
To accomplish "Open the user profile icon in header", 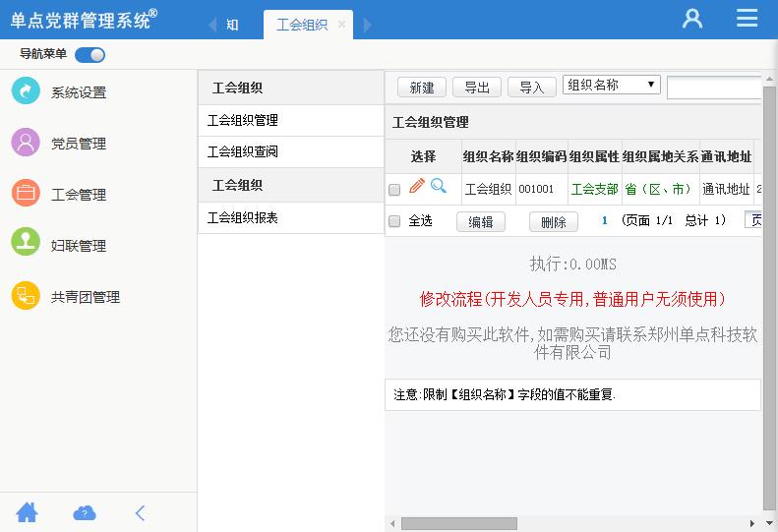I will pyautogui.click(x=692, y=19).
